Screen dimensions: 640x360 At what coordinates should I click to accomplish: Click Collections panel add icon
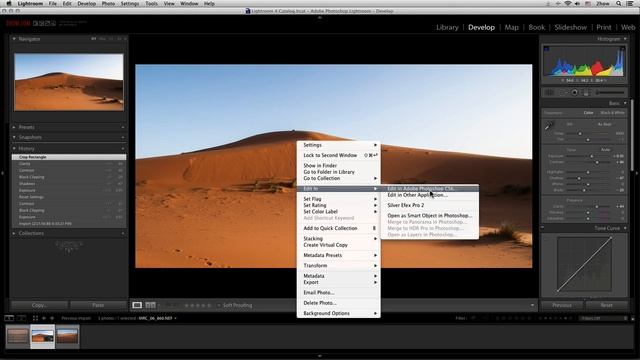point(123,233)
